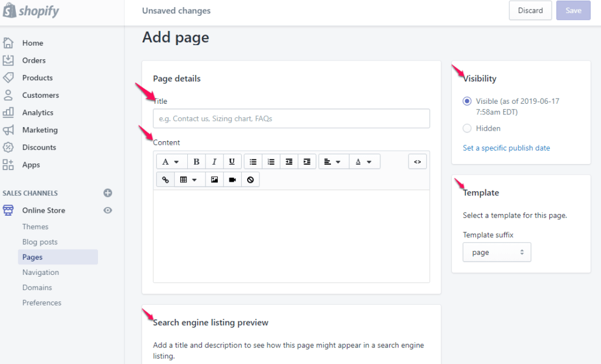601x364 pixels.
Task: Click 'Set a specific publish date' link
Action: [507, 148]
